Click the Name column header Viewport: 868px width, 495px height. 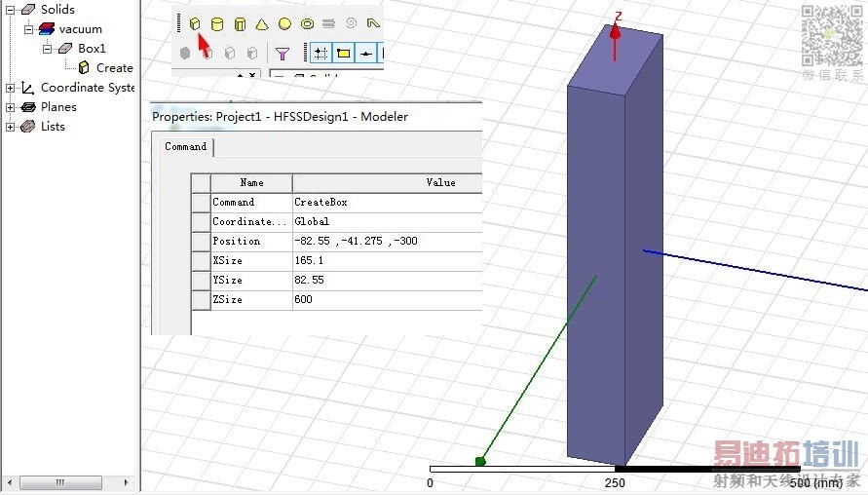click(x=252, y=183)
